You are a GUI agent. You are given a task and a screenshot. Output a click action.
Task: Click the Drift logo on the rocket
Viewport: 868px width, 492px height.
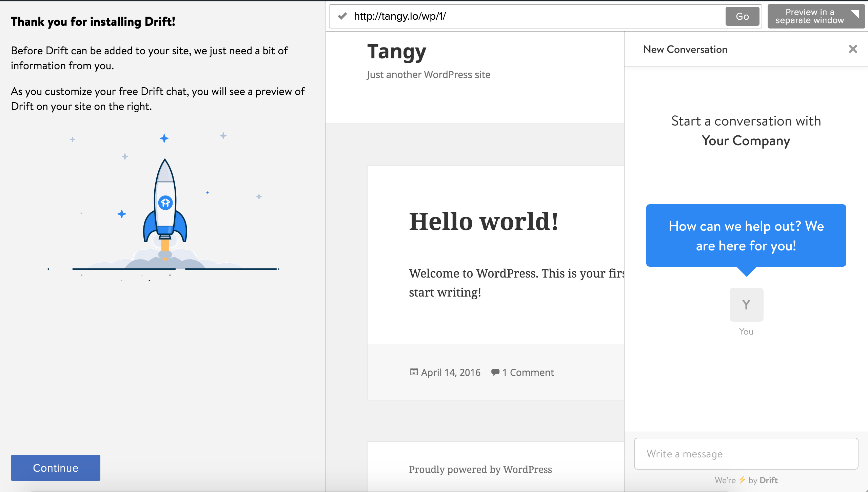pos(165,203)
